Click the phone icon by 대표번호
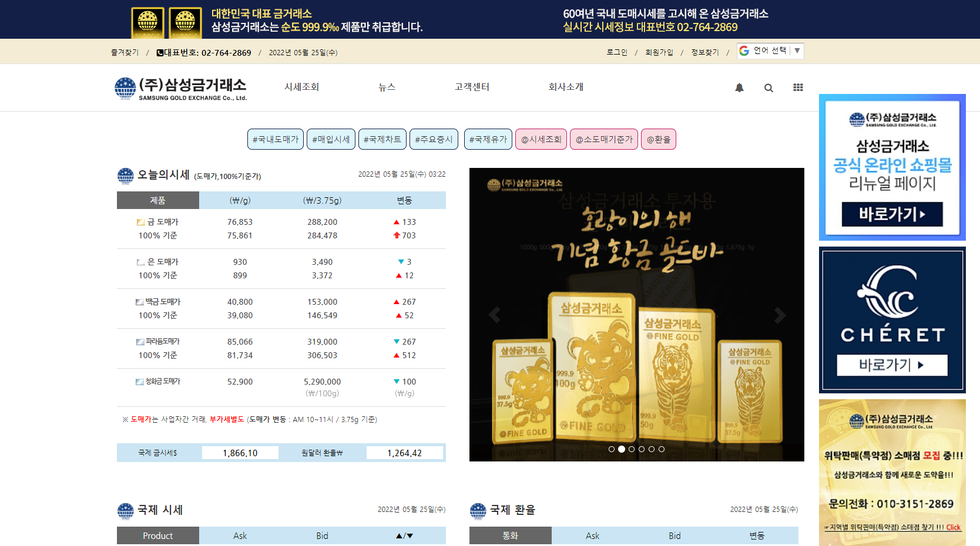This screenshot has width=980, height=546. (160, 53)
